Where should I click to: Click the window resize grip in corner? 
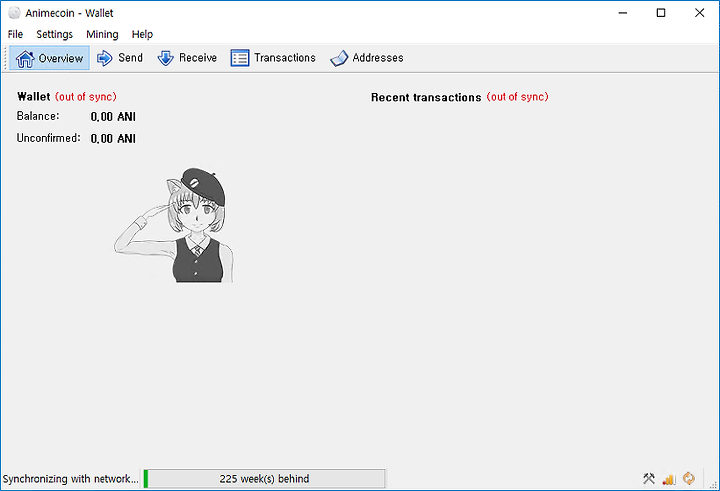714,485
